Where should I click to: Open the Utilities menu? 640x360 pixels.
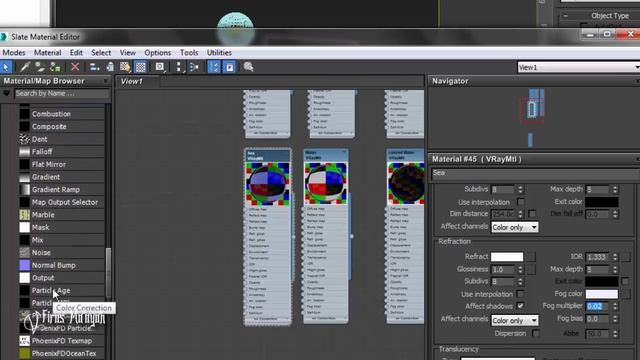(219, 53)
